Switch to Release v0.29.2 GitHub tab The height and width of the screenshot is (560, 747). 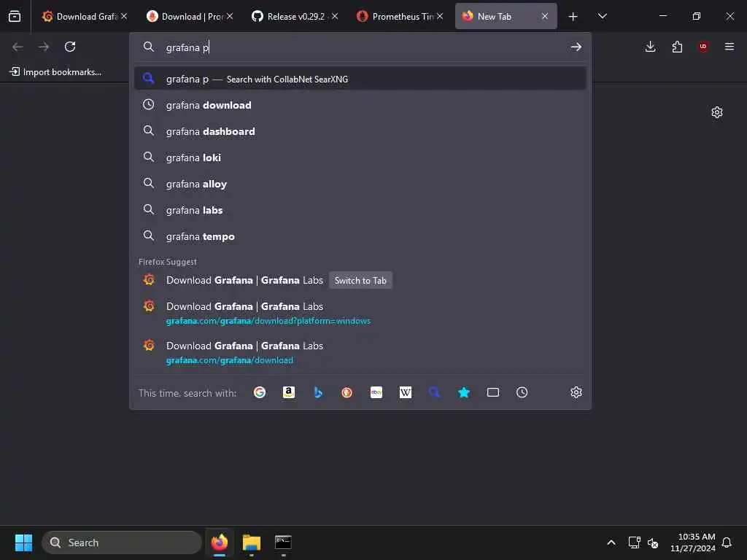coord(295,16)
